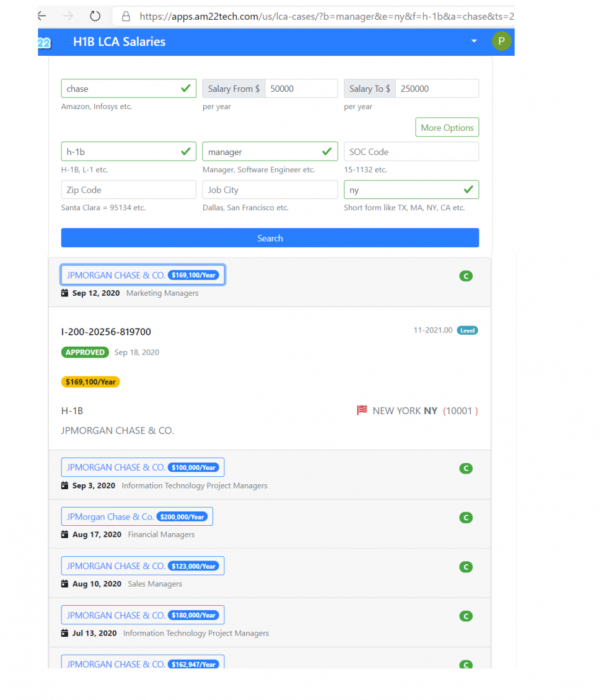Click the padlock site security icon
This screenshot has width=601, height=700.
[126, 17]
